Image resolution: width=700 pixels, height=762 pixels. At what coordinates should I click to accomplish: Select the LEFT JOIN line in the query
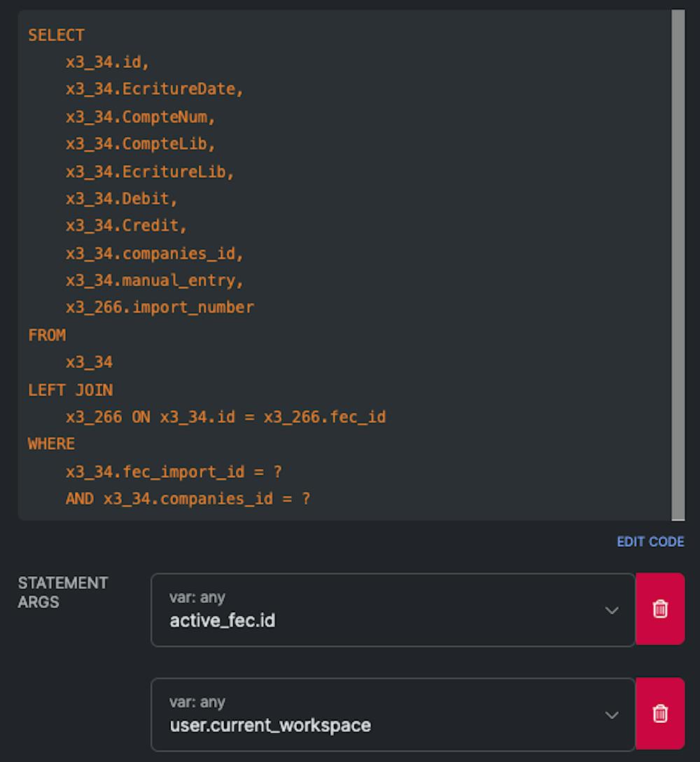70,390
